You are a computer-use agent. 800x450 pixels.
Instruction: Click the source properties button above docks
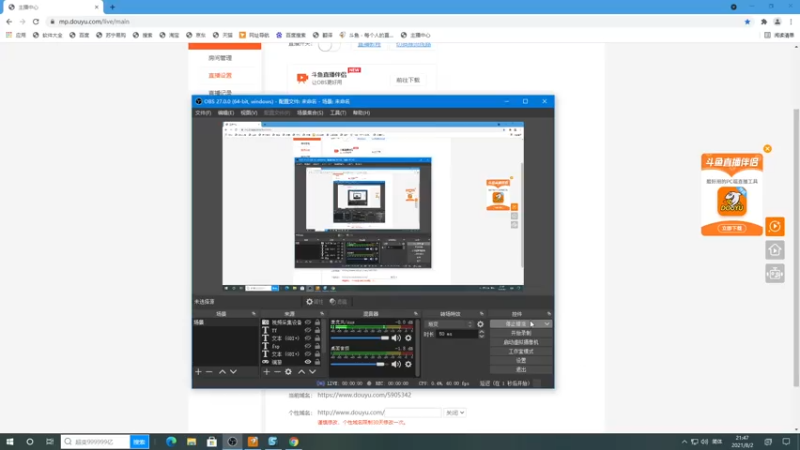314,302
